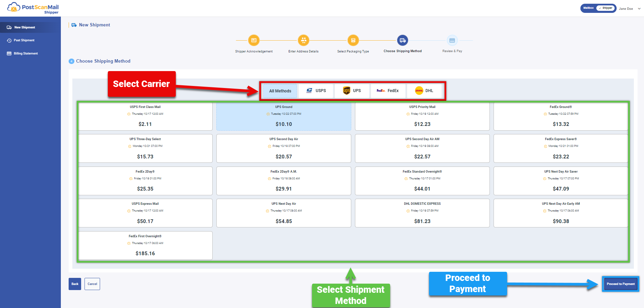Pick UPS Second Day Air $20.57

click(284, 149)
